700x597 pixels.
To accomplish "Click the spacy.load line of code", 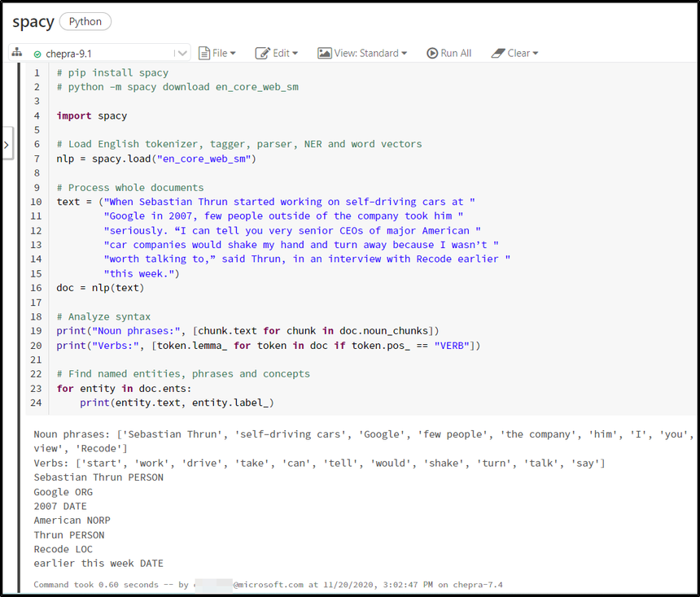I will [x=156, y=159].
